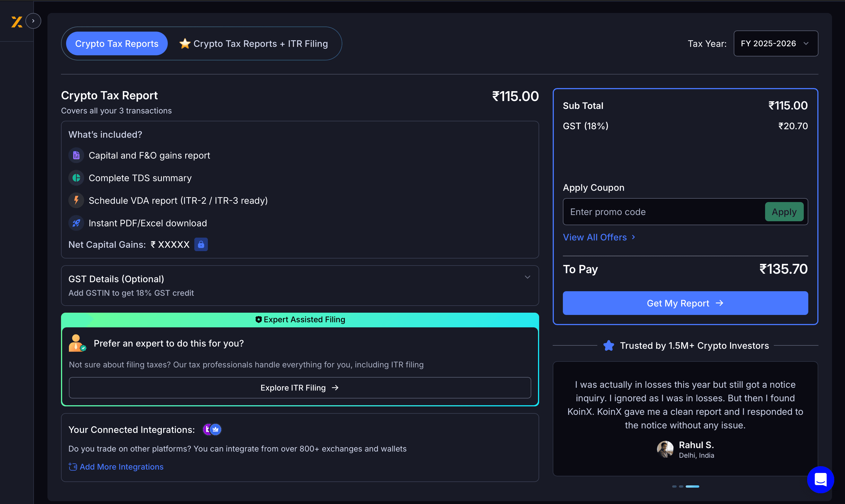Screen dimensions: 845x504
Task: Click the "Crypto Tax Report" heading
Action: [110, 95]
